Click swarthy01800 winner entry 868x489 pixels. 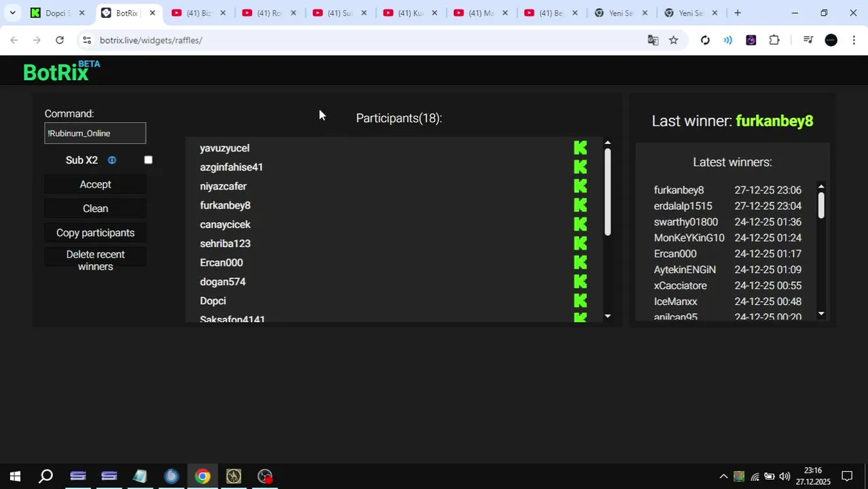[x=686, y=222]
